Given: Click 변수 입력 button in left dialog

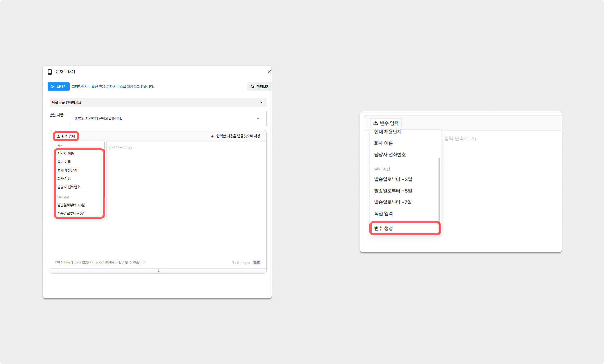Looking at the screenshot, I should (x=66, y=136).
